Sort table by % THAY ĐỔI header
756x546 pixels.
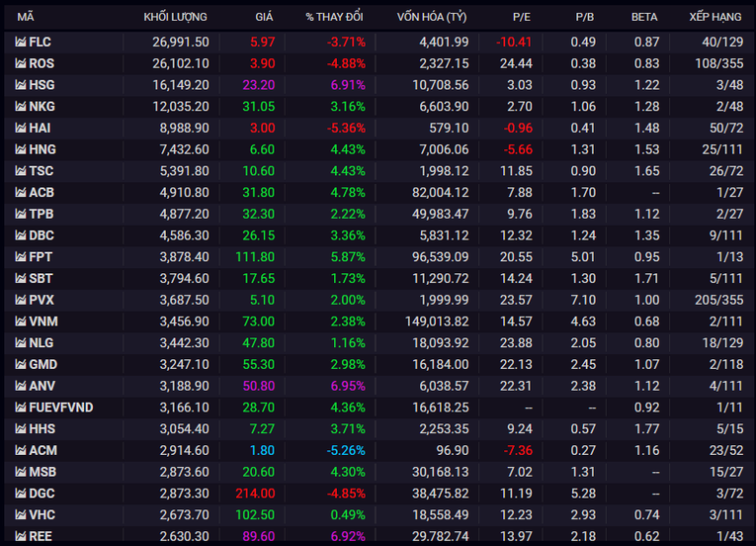tap(334, 18)
